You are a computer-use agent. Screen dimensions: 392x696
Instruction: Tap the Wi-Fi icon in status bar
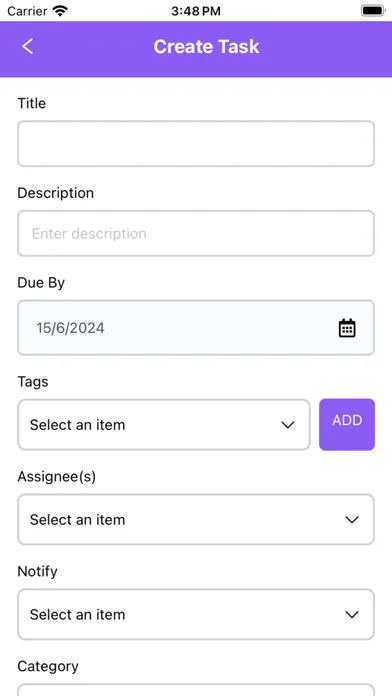tap(60, 10)
